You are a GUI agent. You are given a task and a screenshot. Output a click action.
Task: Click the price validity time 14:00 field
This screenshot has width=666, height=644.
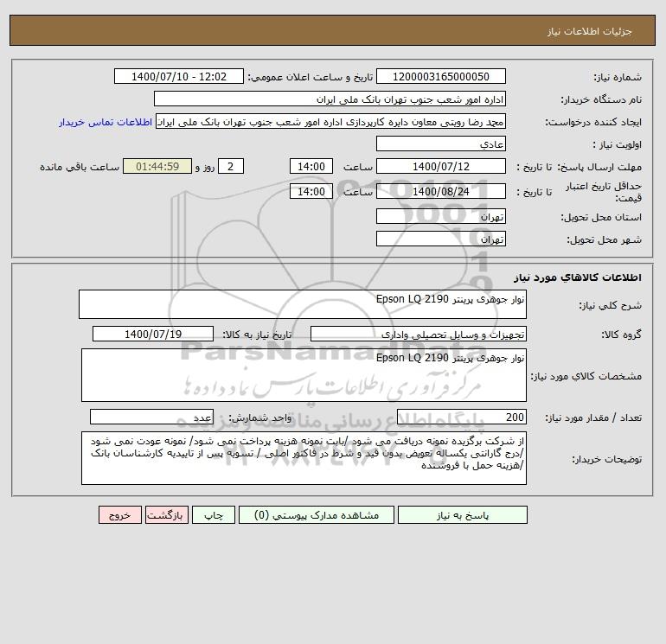tap(311, 191)
